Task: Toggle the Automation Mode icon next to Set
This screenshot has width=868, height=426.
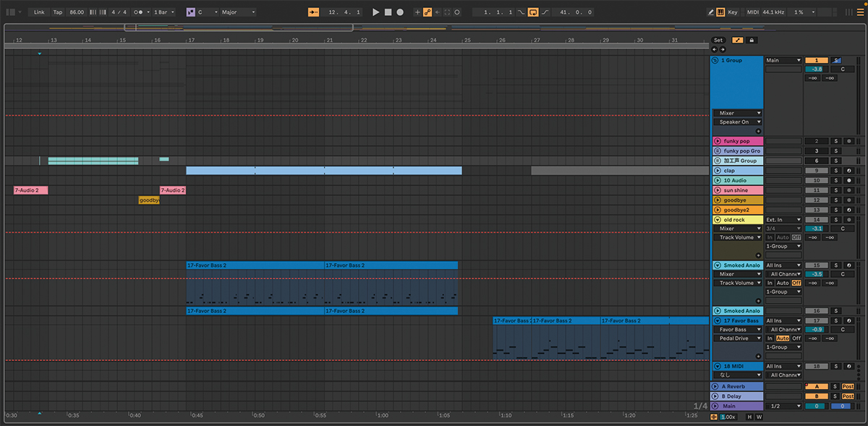Action: coord(738,41)
